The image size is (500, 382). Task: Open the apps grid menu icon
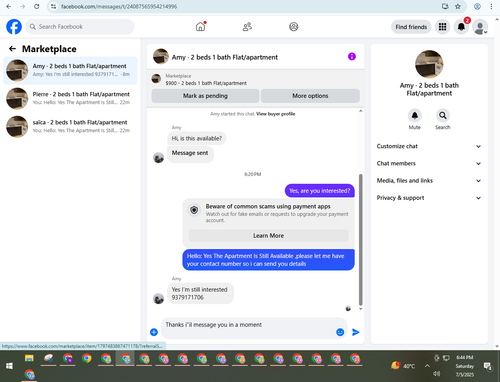(442, 27)
